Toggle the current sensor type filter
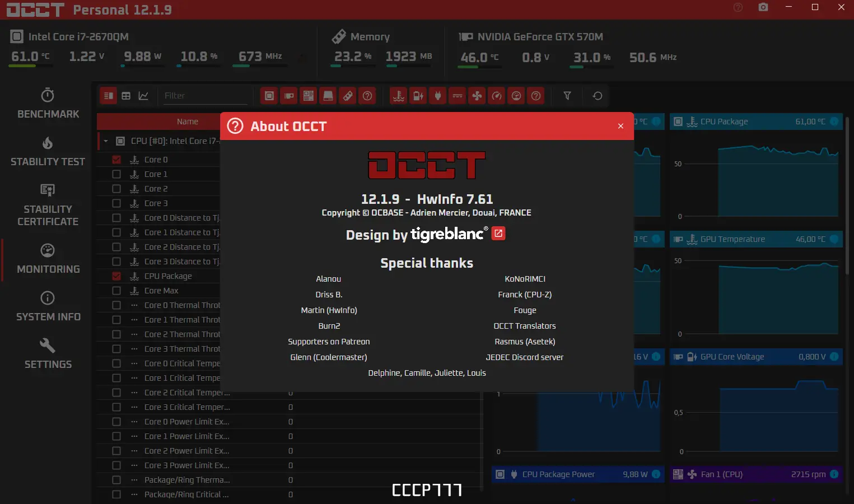This screenshot has height=504, width=854. click(x=458, y=96)
